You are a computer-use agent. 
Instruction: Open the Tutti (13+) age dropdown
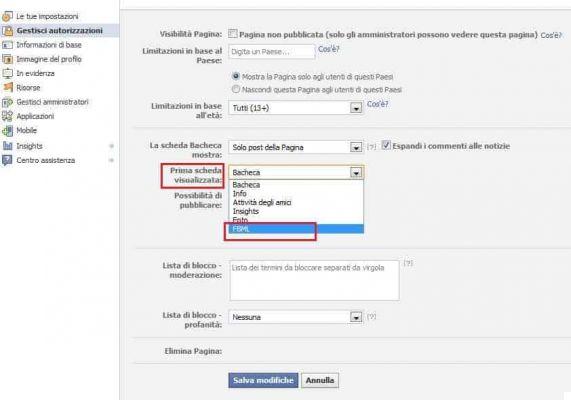pos(295,108)
